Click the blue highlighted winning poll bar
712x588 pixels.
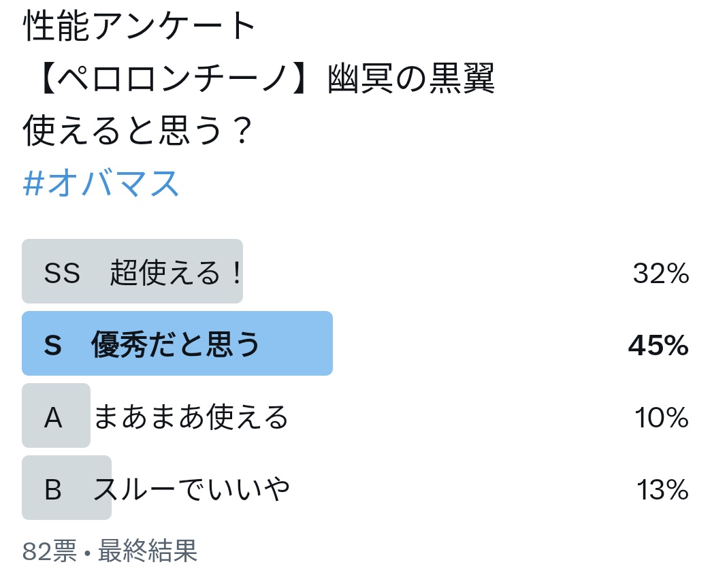[177, 343]
